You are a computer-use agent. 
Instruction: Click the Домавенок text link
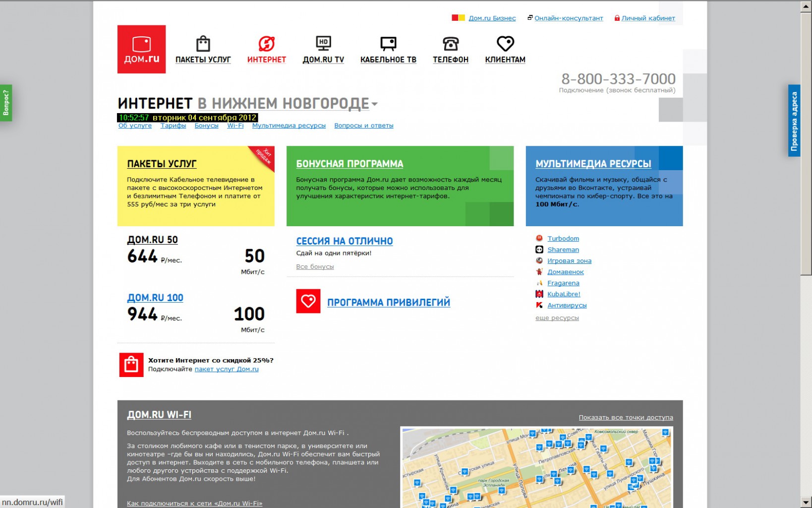[566, 272]
